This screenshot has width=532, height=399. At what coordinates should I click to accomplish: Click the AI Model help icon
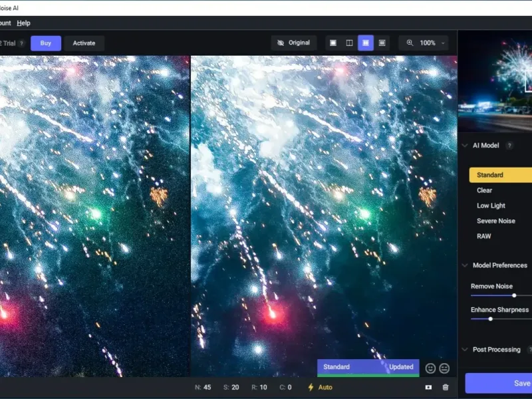point(509,146)
